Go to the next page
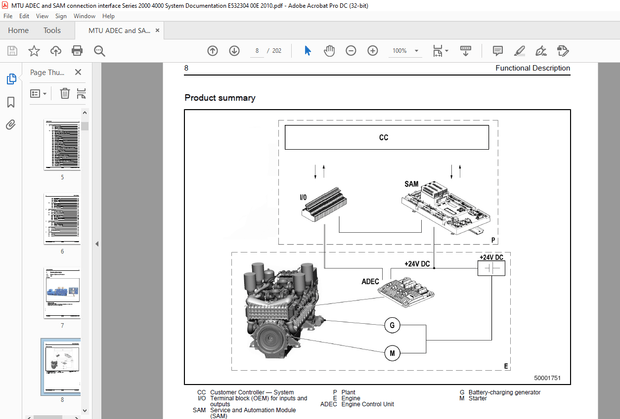 coord(234,51)
